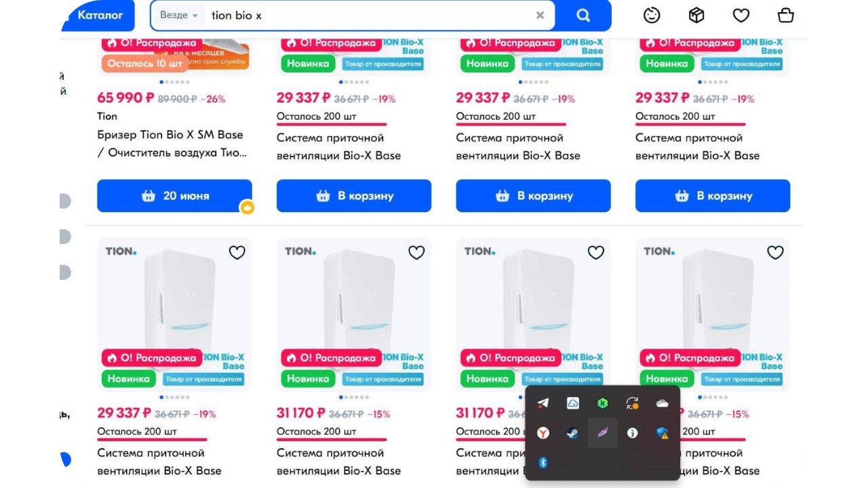Open the profile smiley icon
Image resolution: width=868 pixels, height=488 pixels.
(x=652, y=15)
